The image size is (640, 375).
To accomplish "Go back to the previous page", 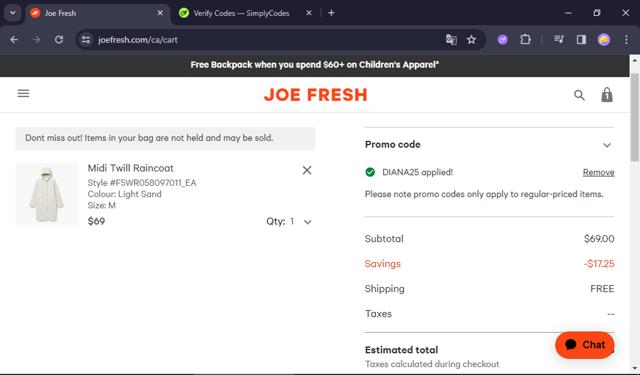I will tap(14, 40).
